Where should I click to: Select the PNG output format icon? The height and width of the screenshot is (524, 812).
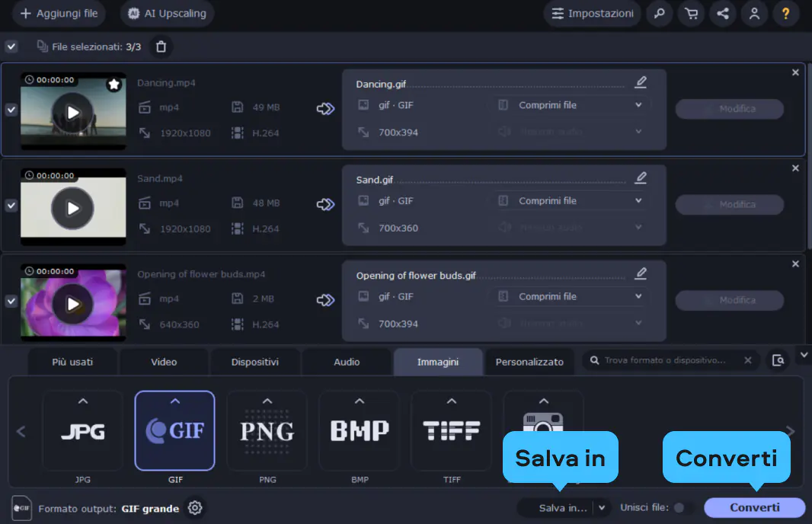267,430
